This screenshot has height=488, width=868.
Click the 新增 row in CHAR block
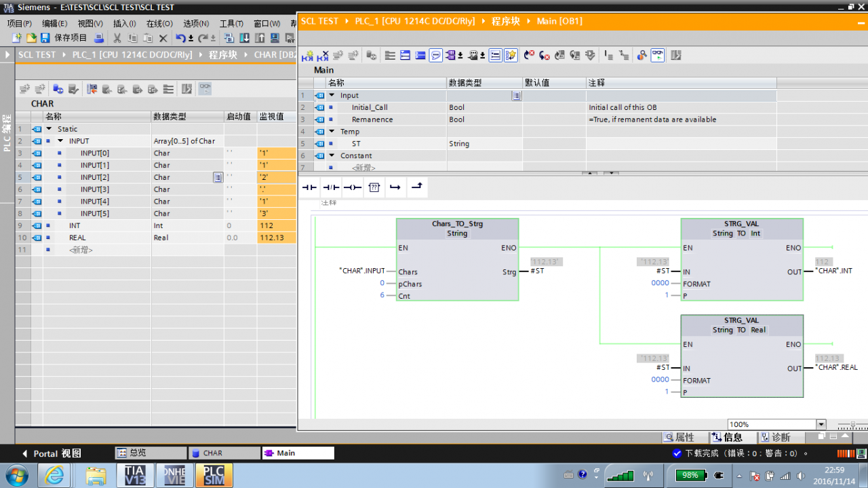[81, 250]
